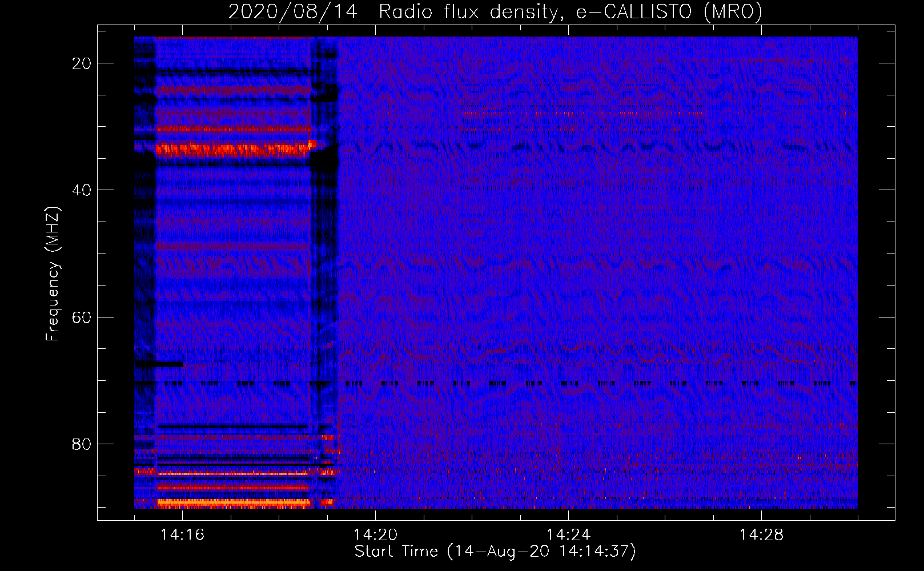This screenshot has height=571, width=924.
Task: Click the '14:24' time tick label
Action: pyautogui.click(x=568, y=534)
